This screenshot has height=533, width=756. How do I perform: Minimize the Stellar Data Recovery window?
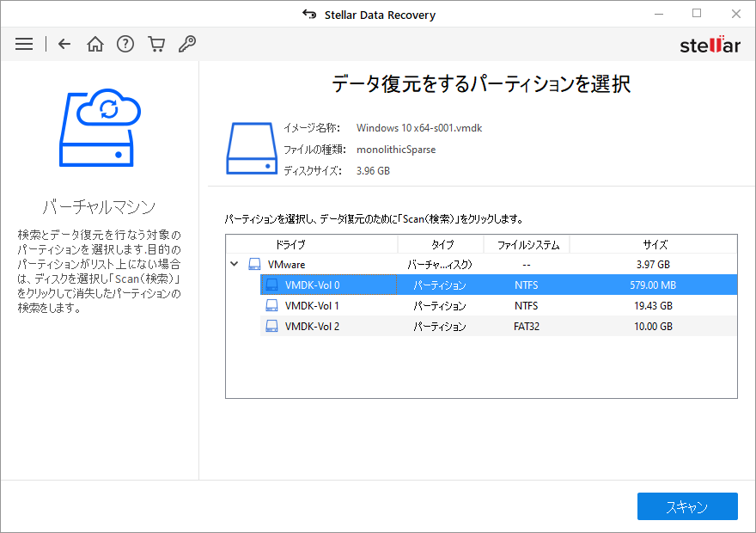(659, 14)
